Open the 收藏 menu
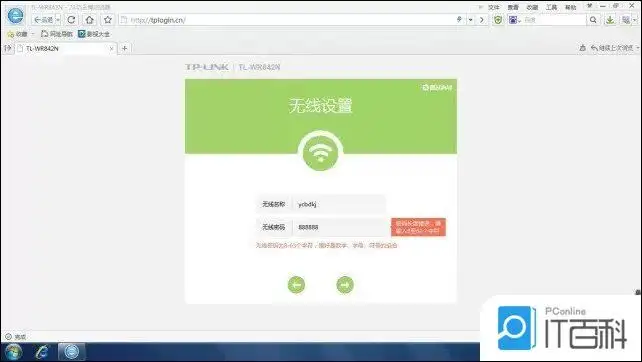The height and width of the screenshot is (362, 642). click(532, 7)
